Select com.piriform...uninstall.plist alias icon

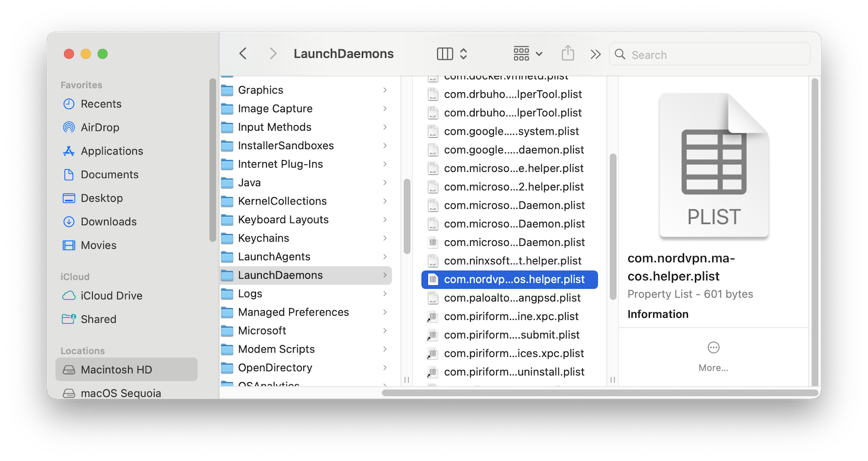coord(432,372)
